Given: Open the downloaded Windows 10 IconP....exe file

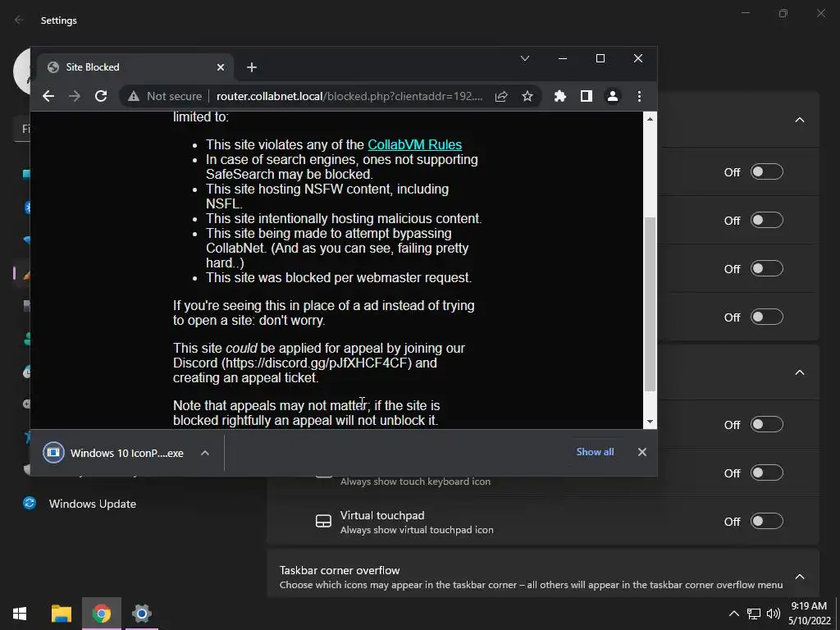Looking at the screenshot, I should (113, 453).
